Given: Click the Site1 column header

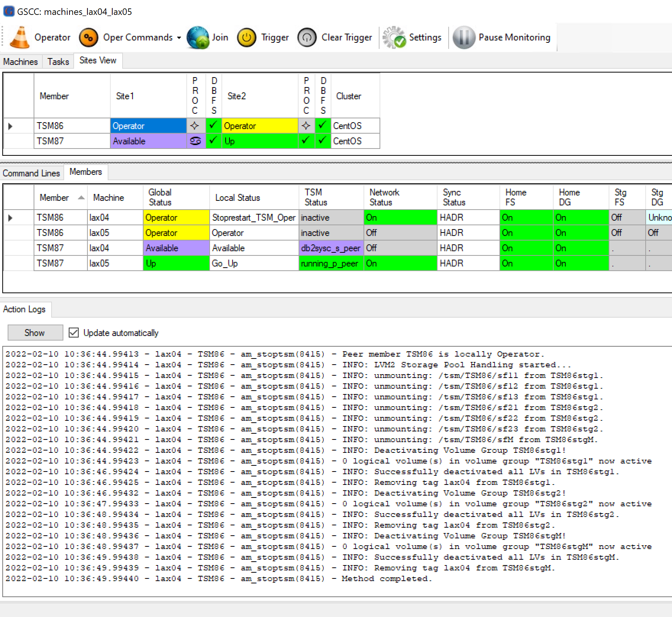Looking at the screenshot, I should [x=148, y=96].
